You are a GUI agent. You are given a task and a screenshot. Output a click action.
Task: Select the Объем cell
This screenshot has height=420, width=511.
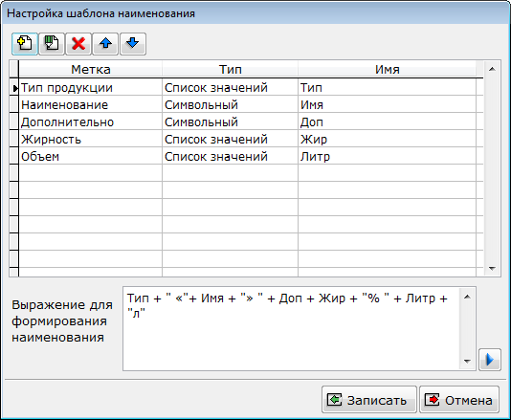(x=91, y=157)
